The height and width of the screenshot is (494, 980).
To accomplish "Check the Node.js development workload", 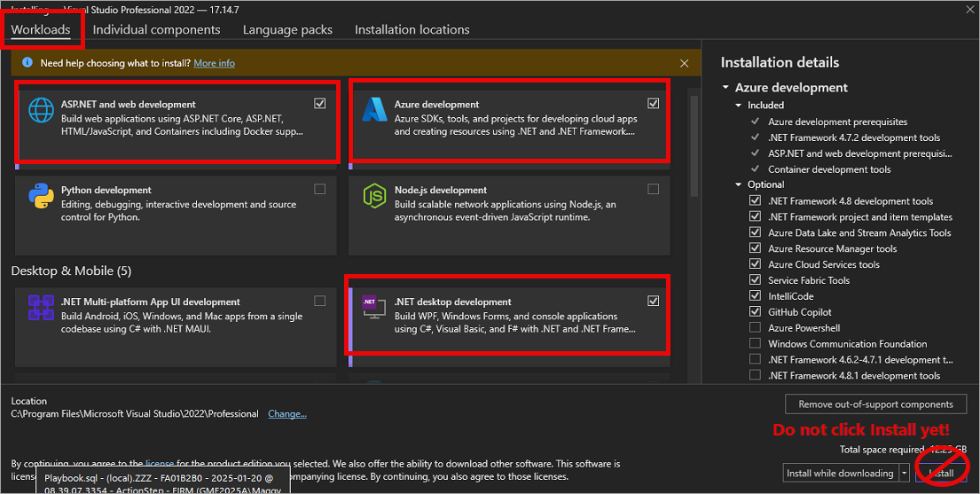I will [x=653, y=189].
